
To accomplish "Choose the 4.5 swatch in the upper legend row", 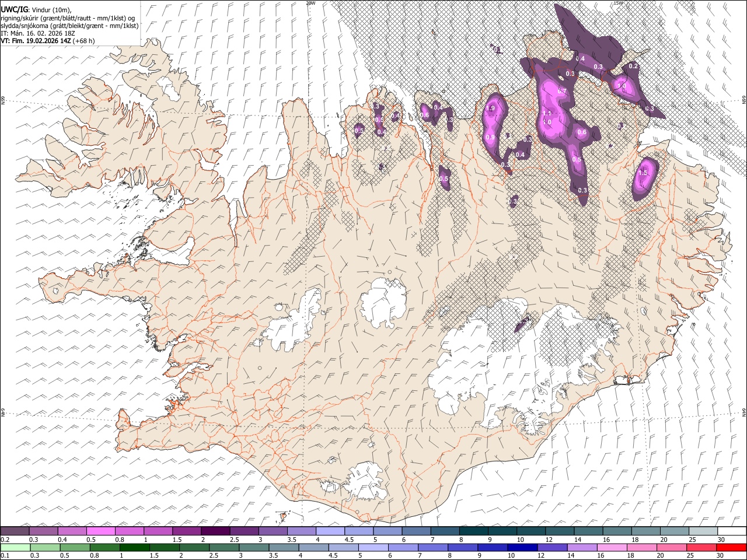I will click(359, 531).
